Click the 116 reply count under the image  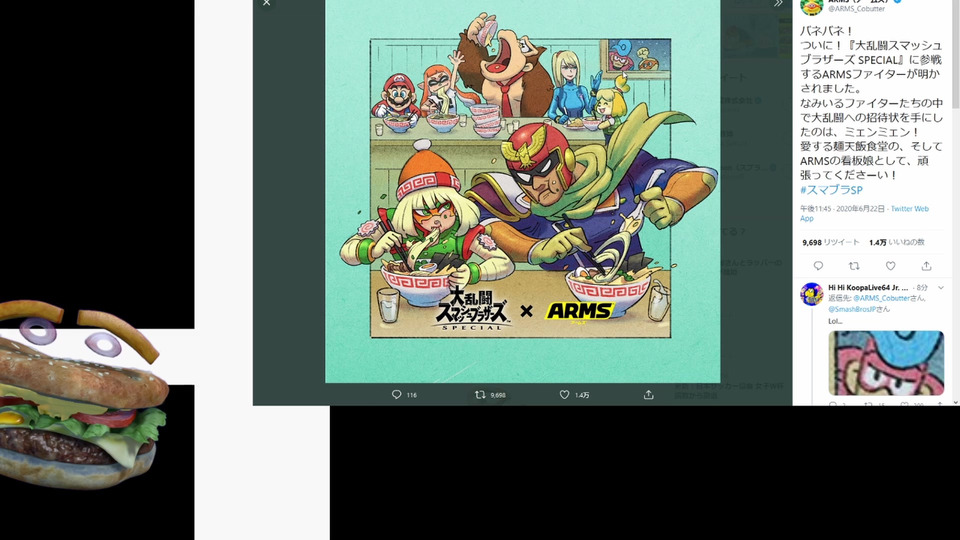click(x=411, y=396)
